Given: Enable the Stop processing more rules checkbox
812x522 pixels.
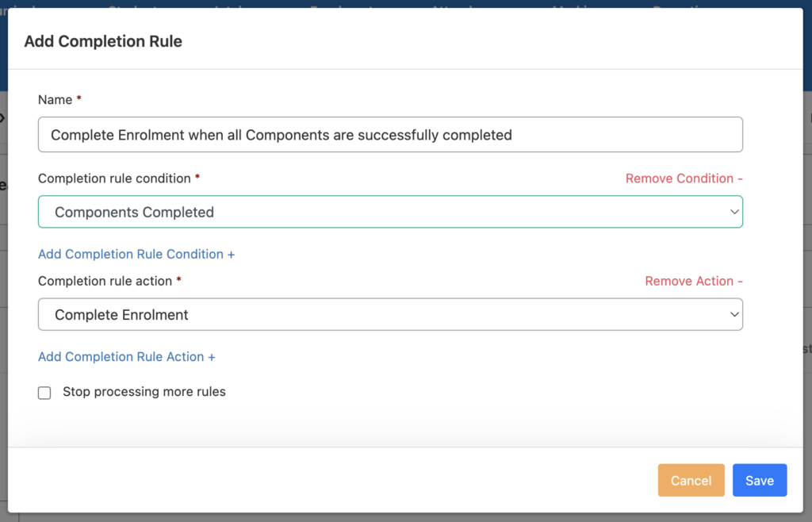Looking at the screenshot, I should (x=44, y=393).
